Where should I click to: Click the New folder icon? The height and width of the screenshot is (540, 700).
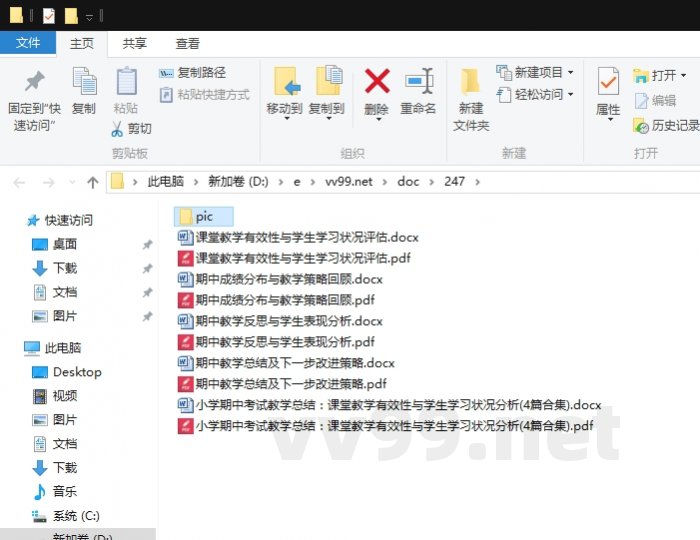pyautogui.click(x=470, y=81)
